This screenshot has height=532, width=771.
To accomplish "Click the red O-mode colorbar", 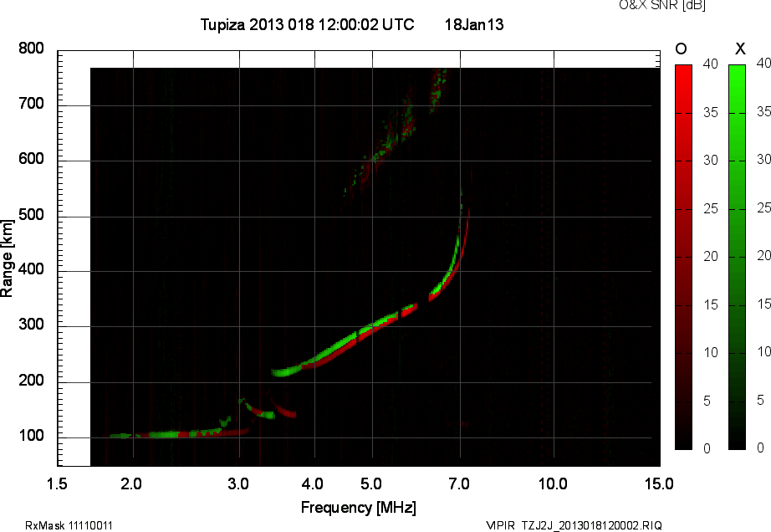I will coord(683,257).
